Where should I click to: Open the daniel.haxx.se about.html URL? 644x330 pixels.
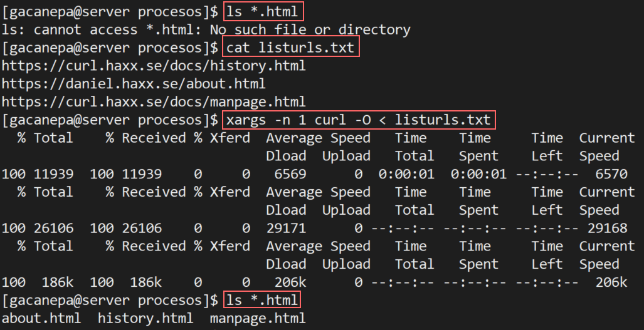click(x=134, y=83)
